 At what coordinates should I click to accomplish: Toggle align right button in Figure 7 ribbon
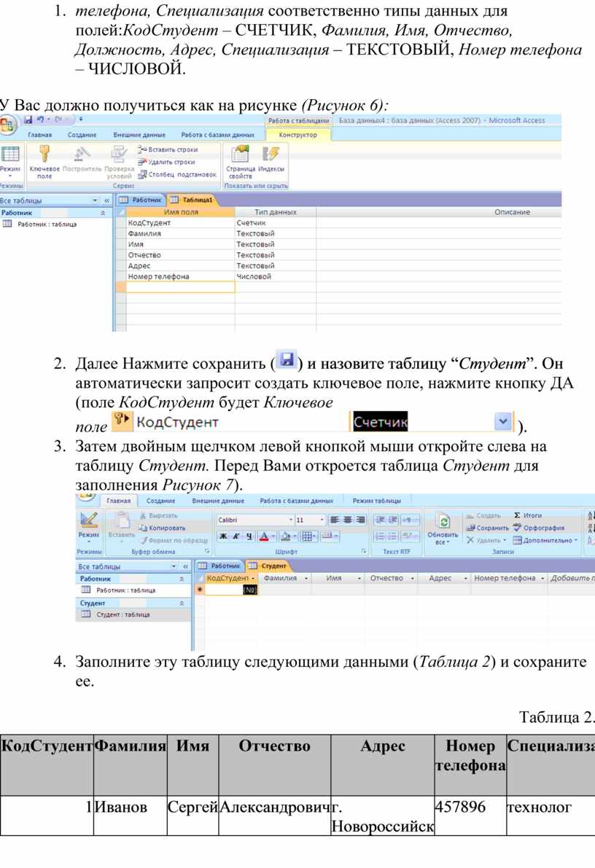pos(361,520)
